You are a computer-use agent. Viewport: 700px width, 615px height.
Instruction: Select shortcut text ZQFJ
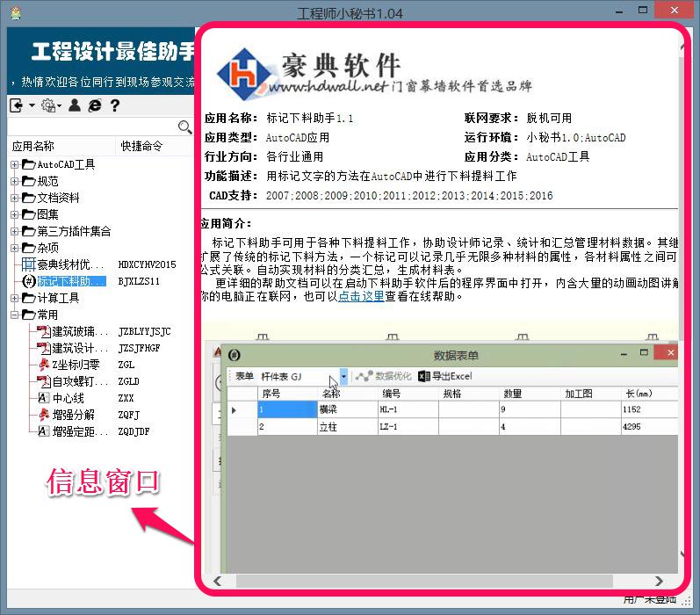(128, 415)
